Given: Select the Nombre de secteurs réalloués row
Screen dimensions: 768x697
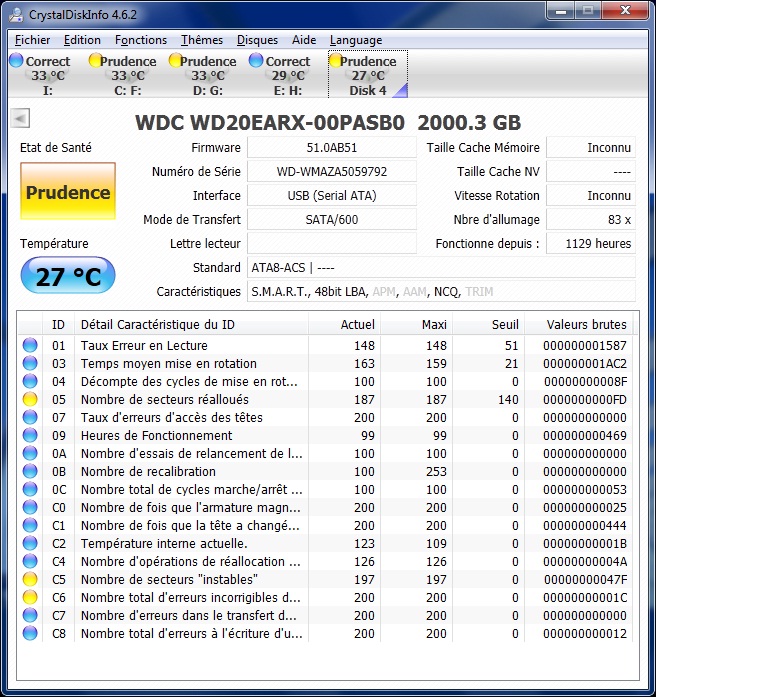Looking at the screenshot, I should [325, 399].
